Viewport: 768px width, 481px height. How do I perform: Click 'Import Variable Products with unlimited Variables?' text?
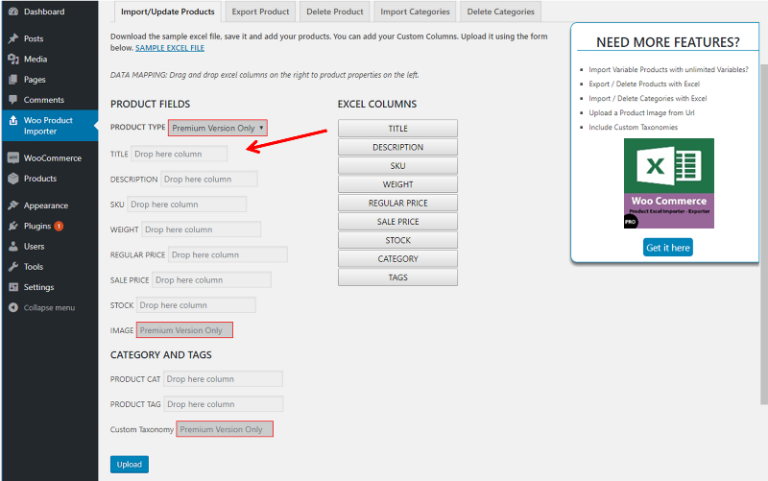pyautogui.click(x=668, y=70)
